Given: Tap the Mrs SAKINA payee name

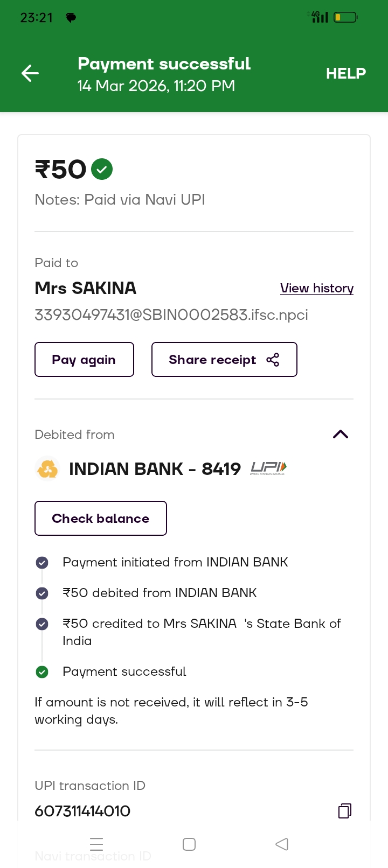Looking at the screenshot, I should point(86,288).
